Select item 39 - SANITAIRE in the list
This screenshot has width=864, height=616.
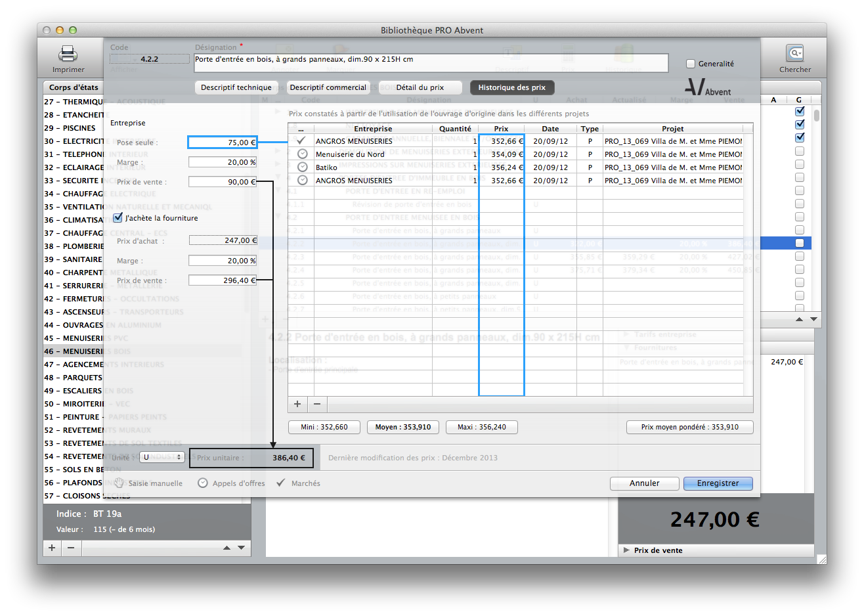pyautogui.click(x=74, y=259)
